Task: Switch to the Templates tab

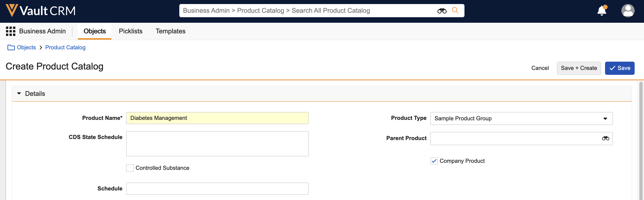Action: point(171,31)
